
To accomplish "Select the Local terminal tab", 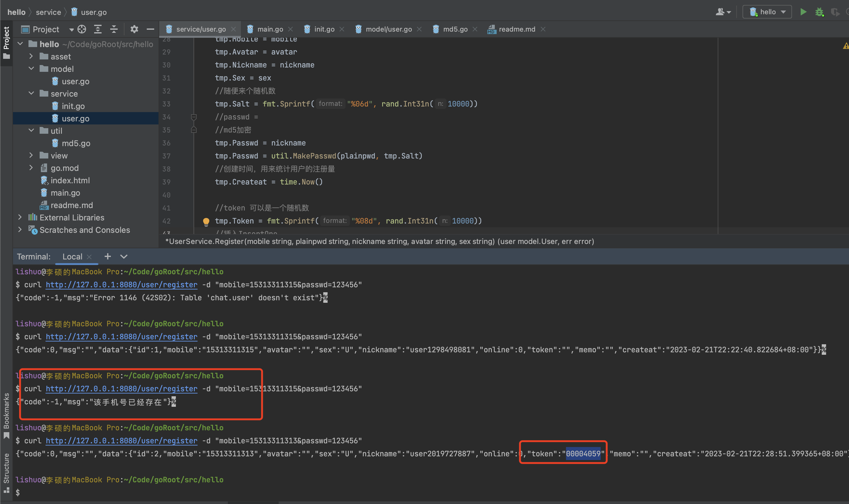I will [x=72, y=257].
